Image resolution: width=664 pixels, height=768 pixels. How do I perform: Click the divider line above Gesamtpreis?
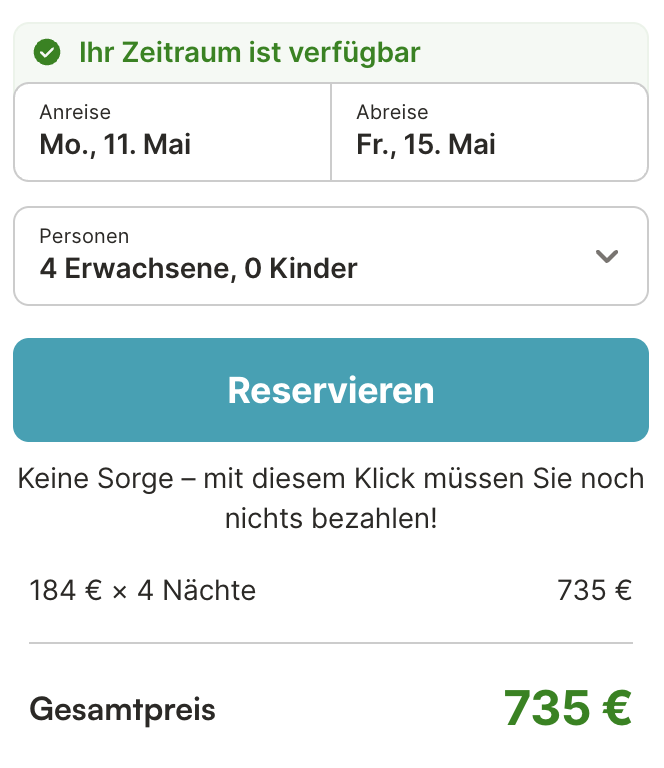pyautogui.click(x=331, y=643)
